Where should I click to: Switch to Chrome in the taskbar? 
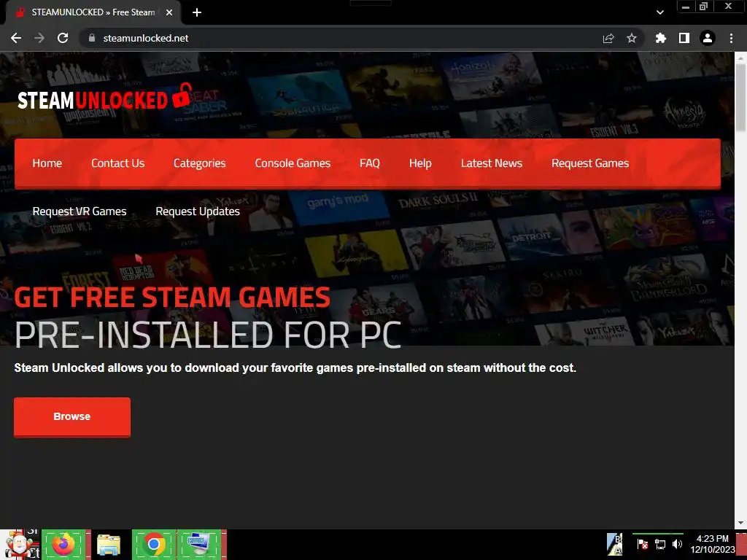coord(154,544)
